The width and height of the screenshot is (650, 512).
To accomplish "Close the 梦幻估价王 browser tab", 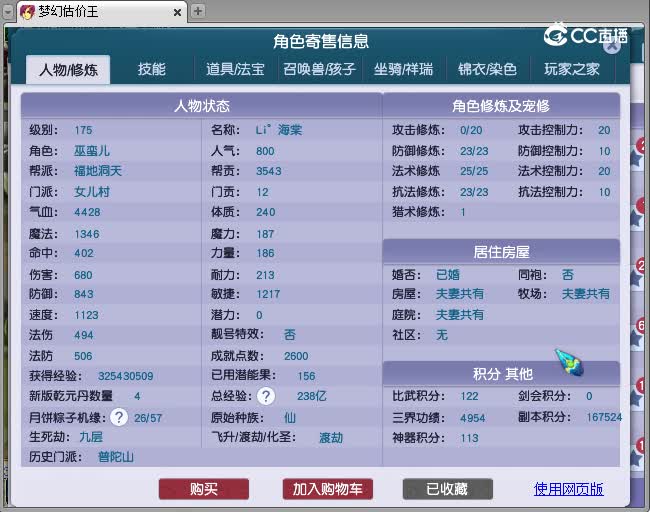I will 177,12.
